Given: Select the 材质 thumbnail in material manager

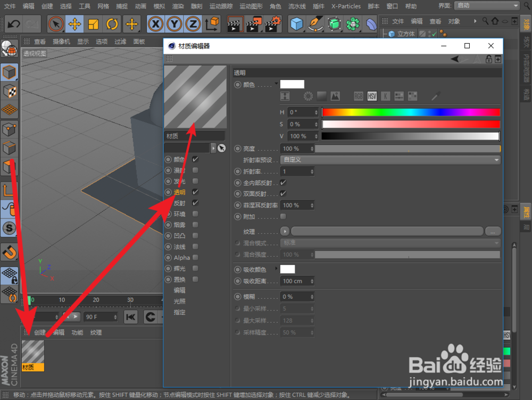Looking at the screenshot, I should coord(33,355).
